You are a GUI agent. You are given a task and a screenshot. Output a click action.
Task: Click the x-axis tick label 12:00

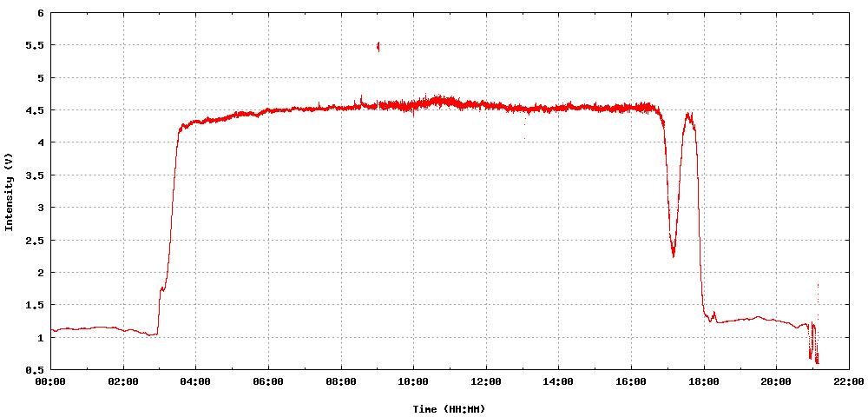point(486,382)
